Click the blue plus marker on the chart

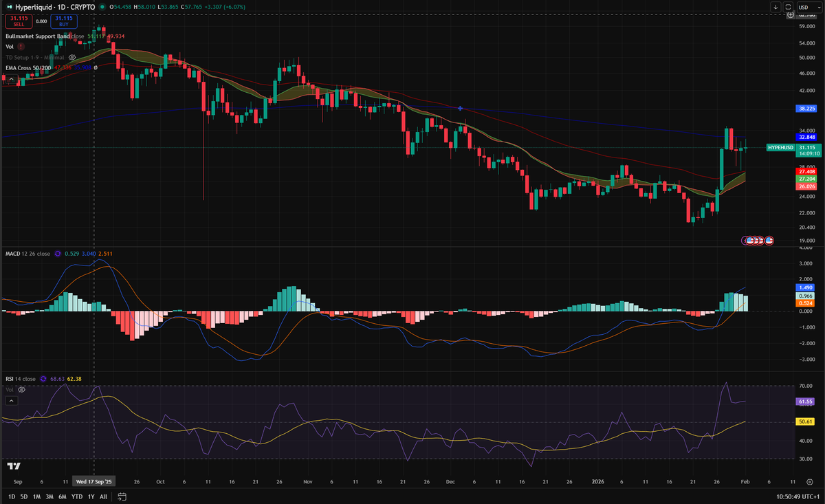click(459, 108)
